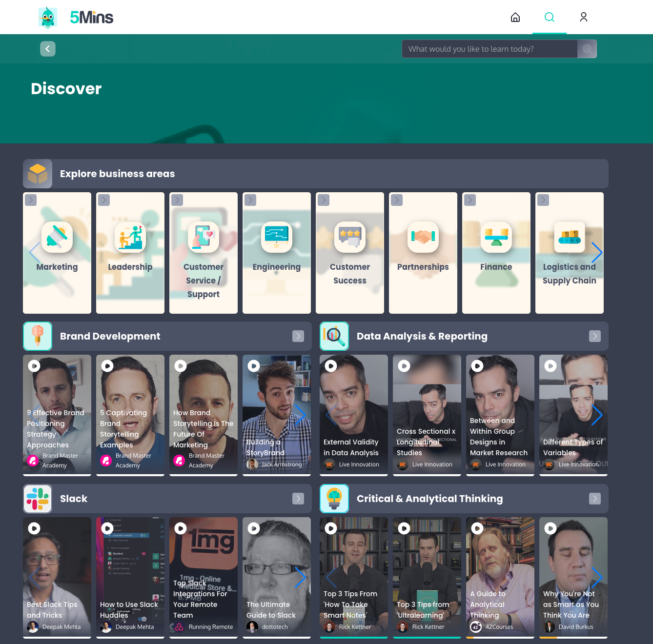Image resolution: width=653 pixels, height=644 pixels.
Task: Play 'Building a StoryBrand' video
Action: pos(254,366)
